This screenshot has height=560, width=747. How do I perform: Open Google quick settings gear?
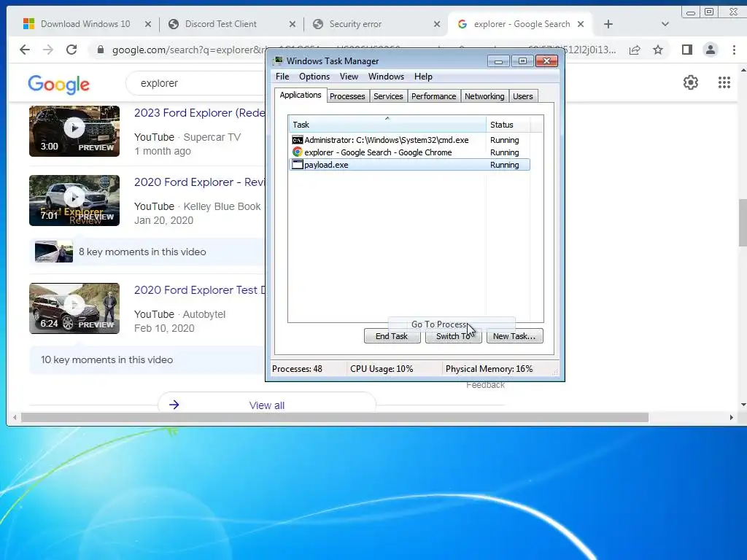[691, 83]
